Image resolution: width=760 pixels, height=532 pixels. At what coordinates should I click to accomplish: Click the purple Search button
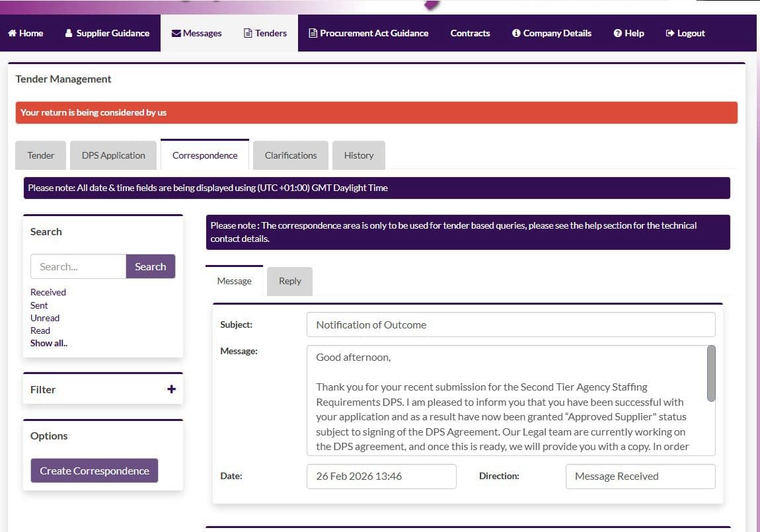(x=150, y=266)
